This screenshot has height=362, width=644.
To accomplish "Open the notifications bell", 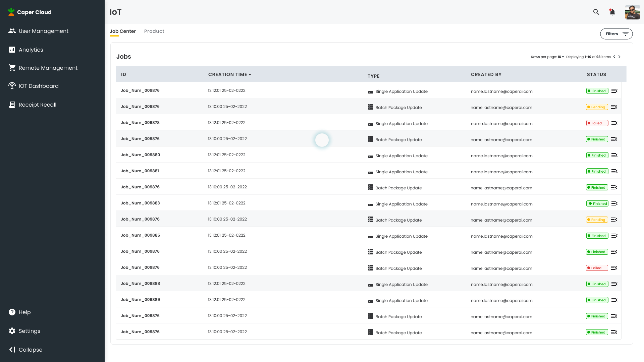I will pyautogui.click(x=612, y=12).
